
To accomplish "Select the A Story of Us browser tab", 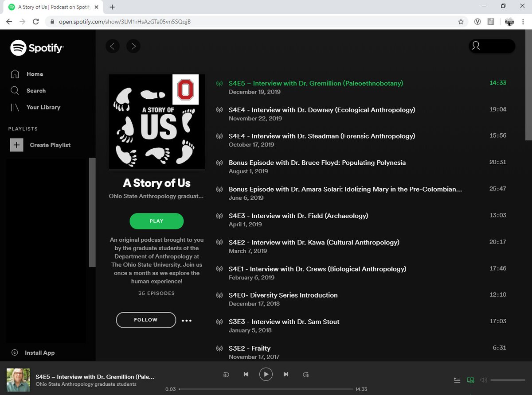I will click(x=53, y=7).
